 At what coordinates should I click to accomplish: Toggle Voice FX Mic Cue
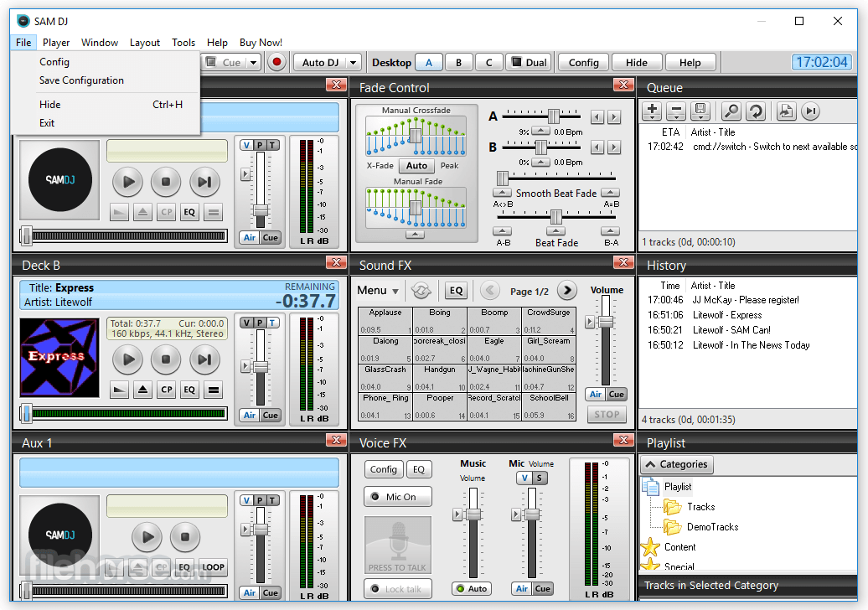click(x=543, y=589)
